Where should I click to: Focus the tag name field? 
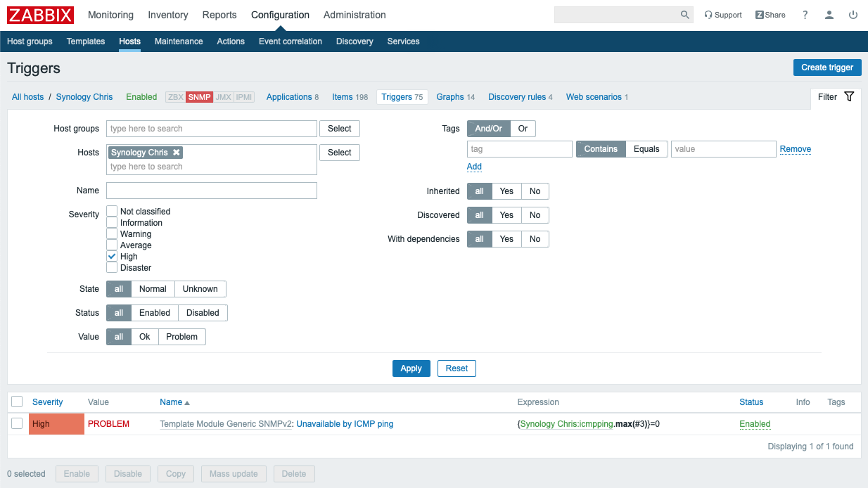click(520, 149)
